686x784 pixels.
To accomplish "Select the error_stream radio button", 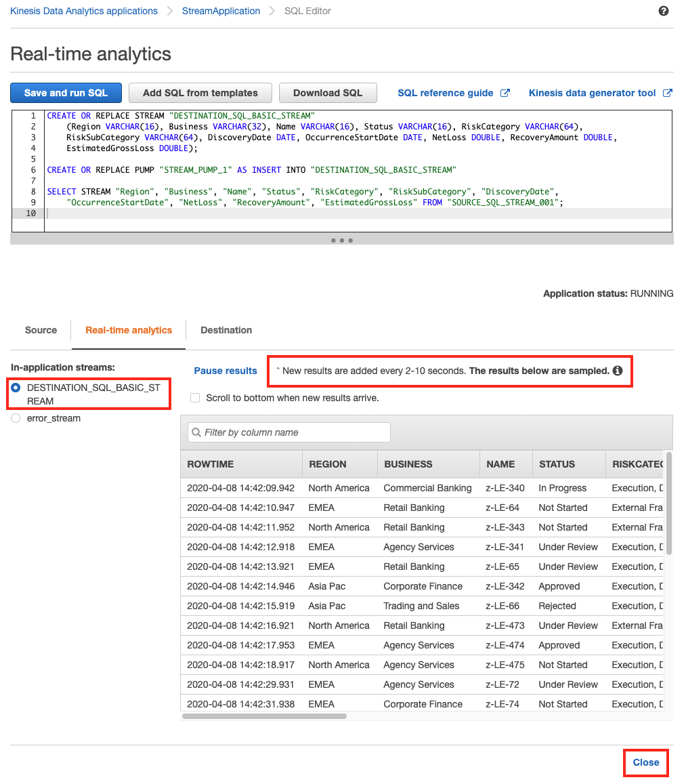I will [15, 418].
